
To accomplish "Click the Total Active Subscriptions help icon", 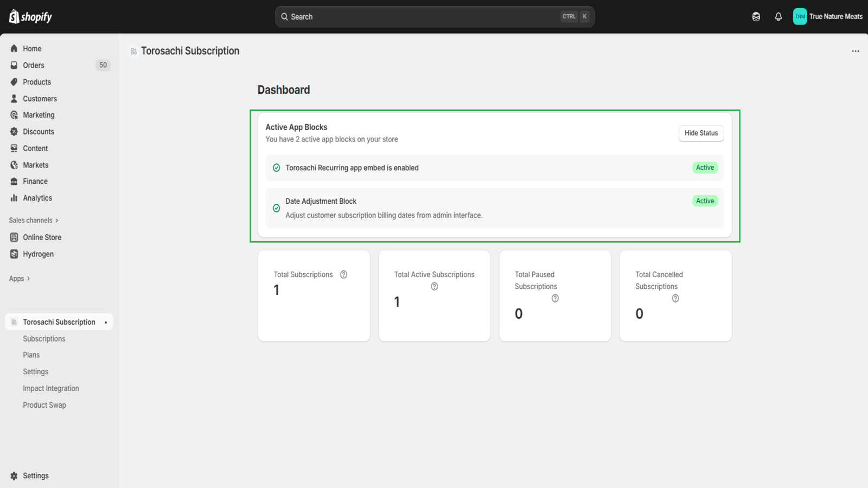I will 435,286.
